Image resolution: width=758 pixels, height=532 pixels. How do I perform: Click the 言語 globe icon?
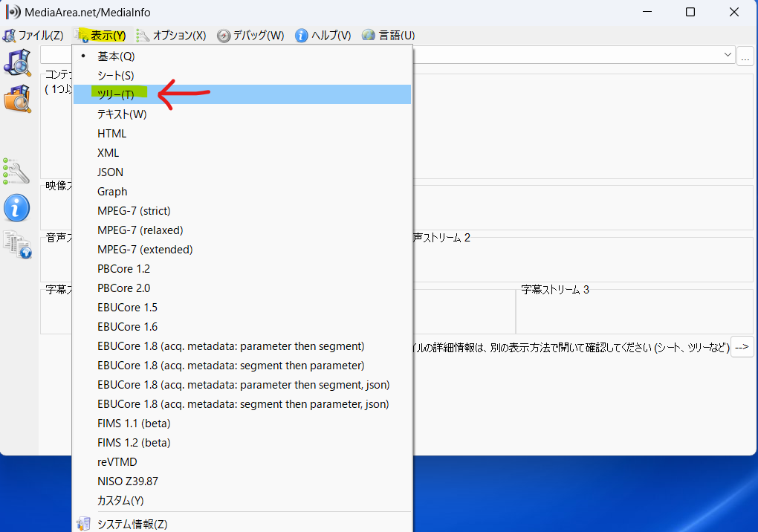pos(369,35)
